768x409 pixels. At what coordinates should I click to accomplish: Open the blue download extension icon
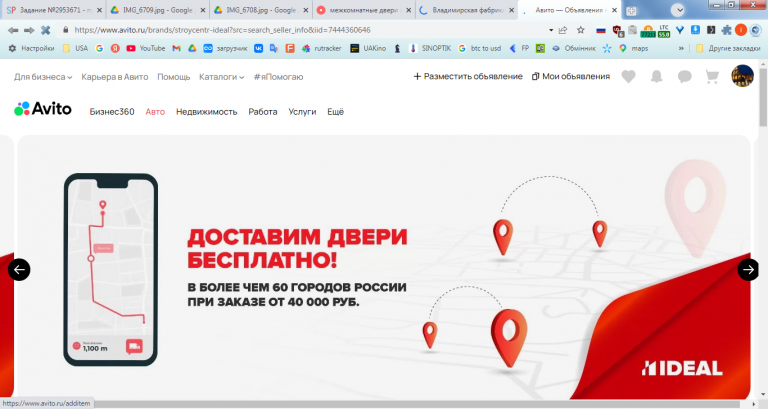coord(695,30)
